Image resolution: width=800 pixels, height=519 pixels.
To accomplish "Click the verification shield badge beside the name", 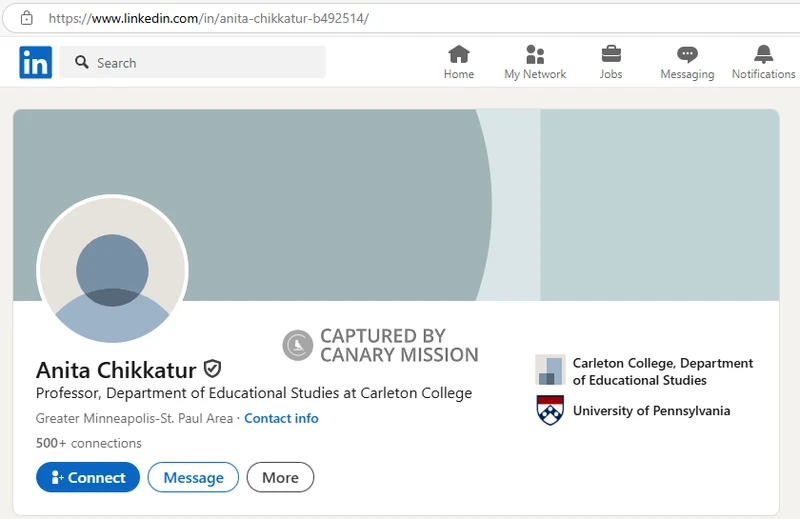I will point(212,368).
